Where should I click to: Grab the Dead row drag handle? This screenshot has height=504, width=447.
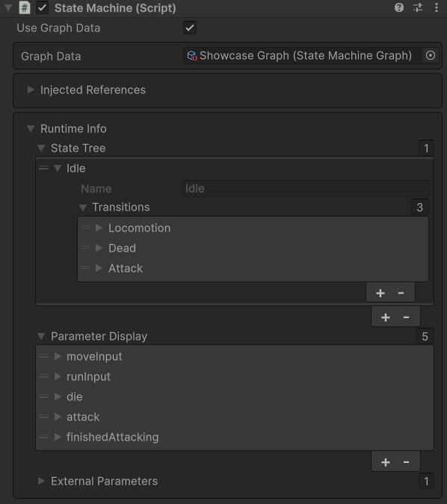point(85,247)
